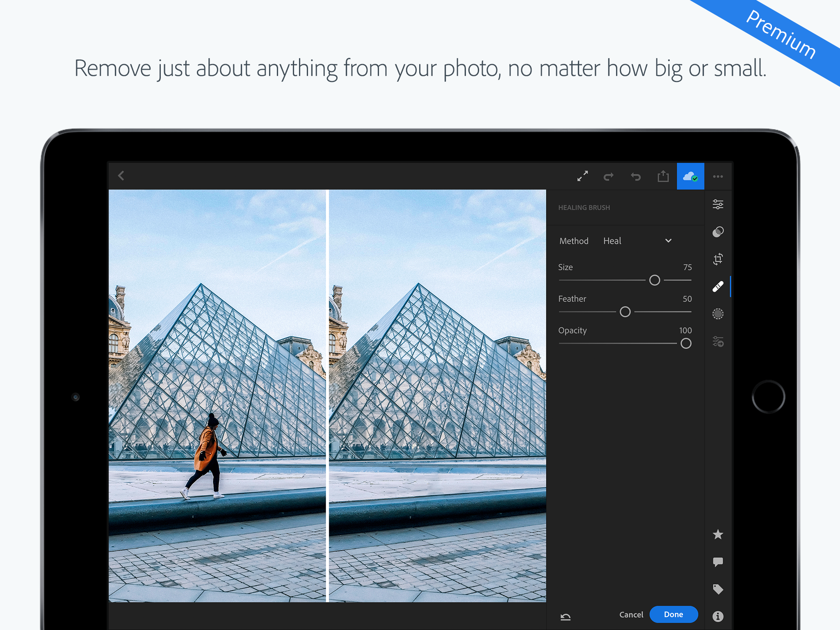Open the Edit adjustments sliders panel
840x630 pixels.
718,204
